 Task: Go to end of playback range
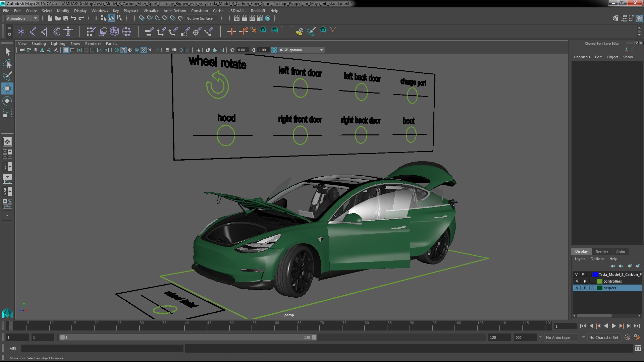click(637, 326)
